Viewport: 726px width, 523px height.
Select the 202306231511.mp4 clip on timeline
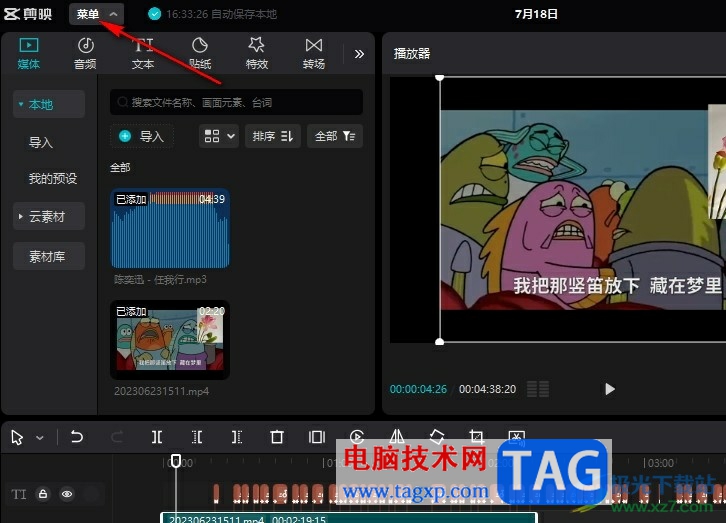pyautogui.click(x=350, y=517)
